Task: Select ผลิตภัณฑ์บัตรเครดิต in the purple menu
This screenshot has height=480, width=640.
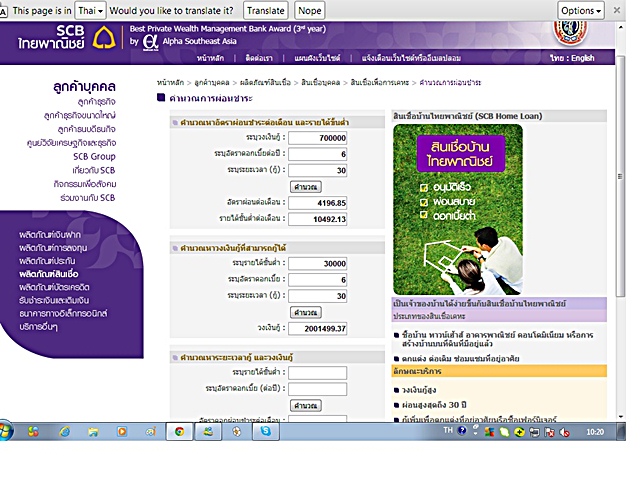Action: tap(54, 287)
